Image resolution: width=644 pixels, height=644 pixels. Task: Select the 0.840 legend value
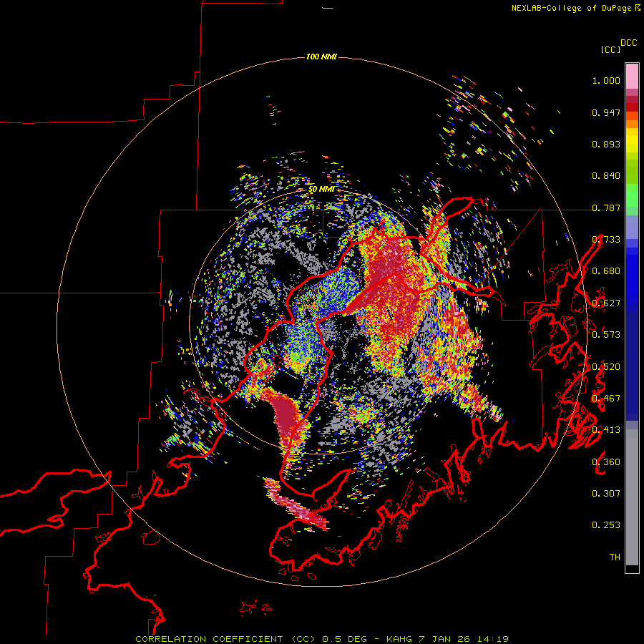(606, 176)
